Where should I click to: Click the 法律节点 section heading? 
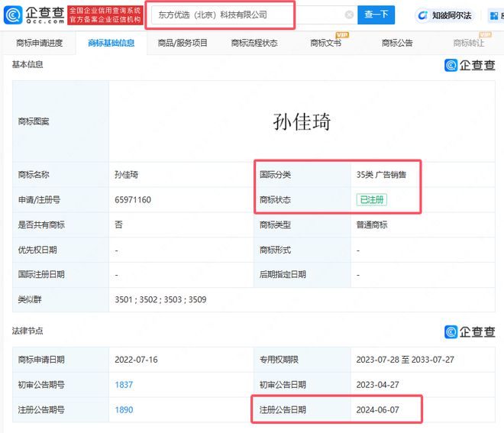27,331
